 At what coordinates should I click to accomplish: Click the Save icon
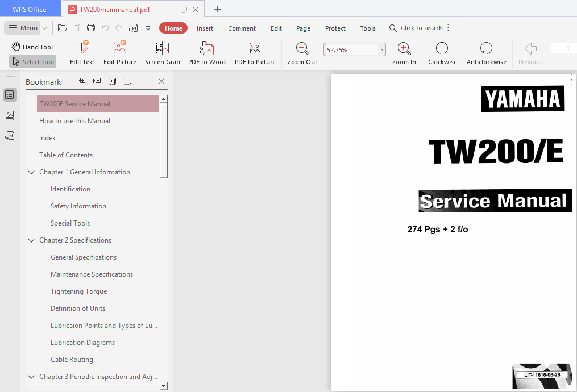click(77, 28)
